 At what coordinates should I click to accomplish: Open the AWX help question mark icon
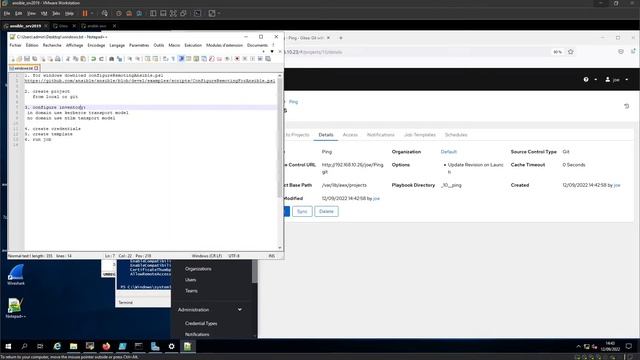[x=586, y=80]
